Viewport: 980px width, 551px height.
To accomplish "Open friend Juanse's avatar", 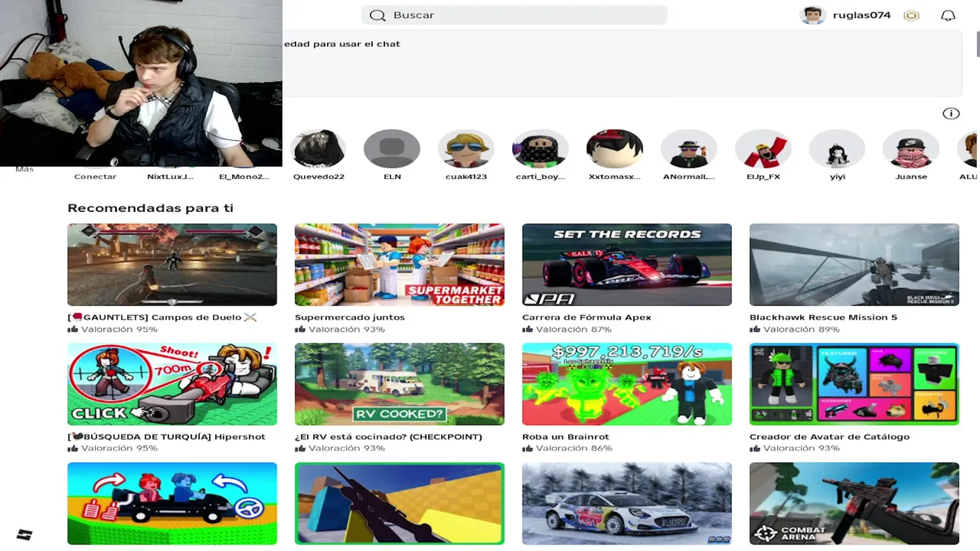I will click(x=911, y=148).
